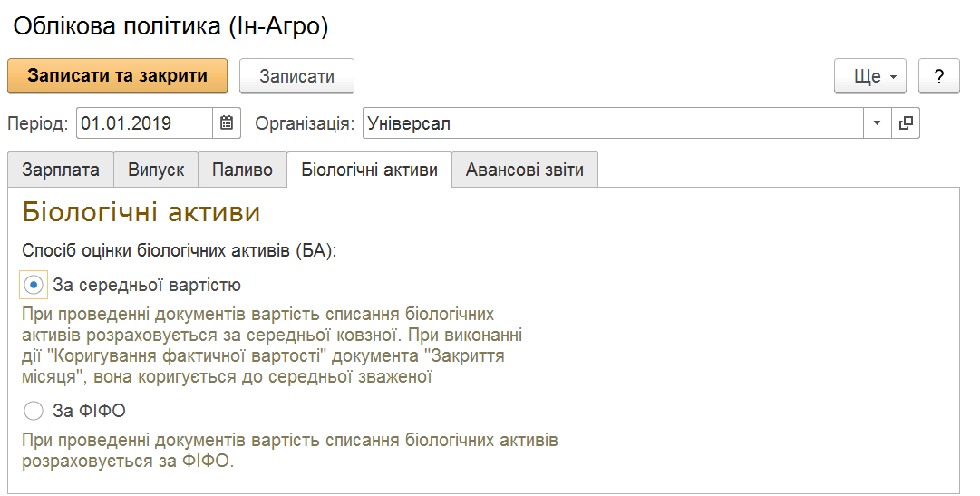
Task: Switch to the Авансові звіти tab
Action: [x=525, y=170]
